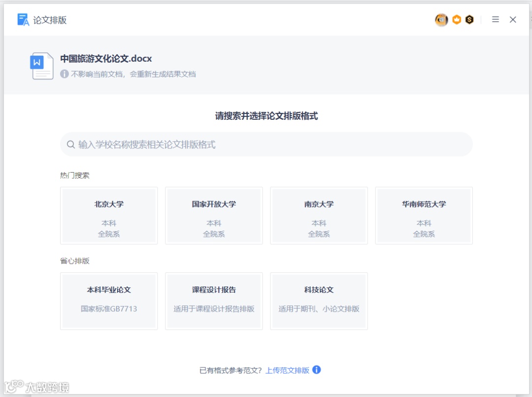Click the Word document file icon
This screenshot has width=532, height=397.
pyautogui.click(x=42, y=66)
